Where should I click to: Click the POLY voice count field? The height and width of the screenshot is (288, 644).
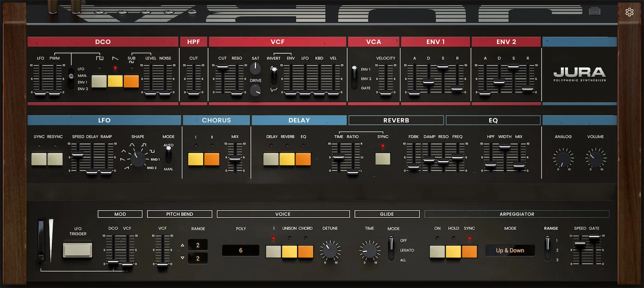241,251
